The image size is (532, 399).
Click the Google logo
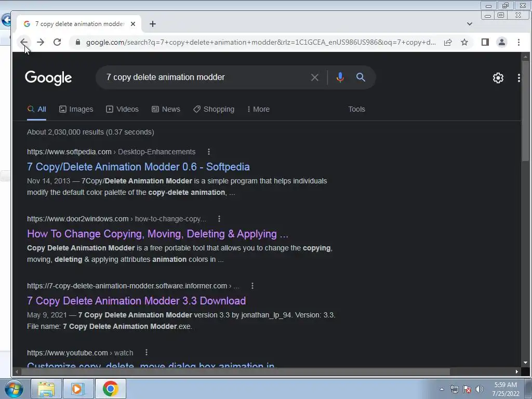[x=48, y=78]
